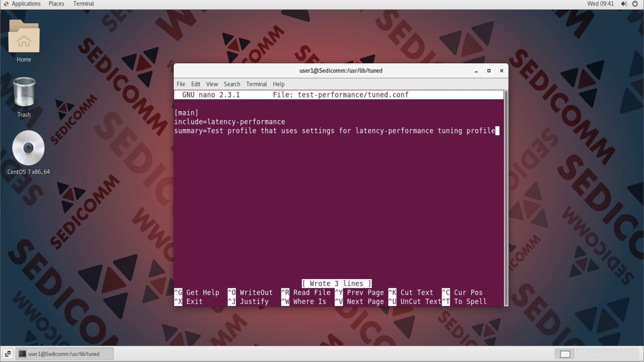Click the terminal vertical scrollbar
This screenshot has width=644, height=362.
click(506, 198)
